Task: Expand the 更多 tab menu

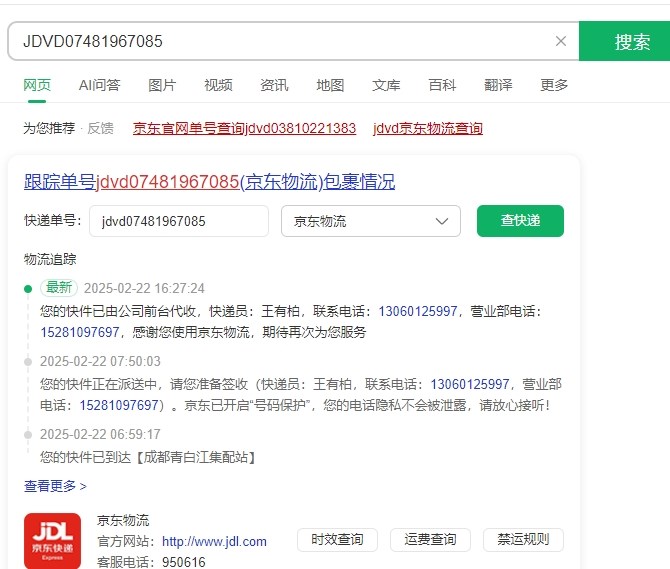Action: click(554, 85)
